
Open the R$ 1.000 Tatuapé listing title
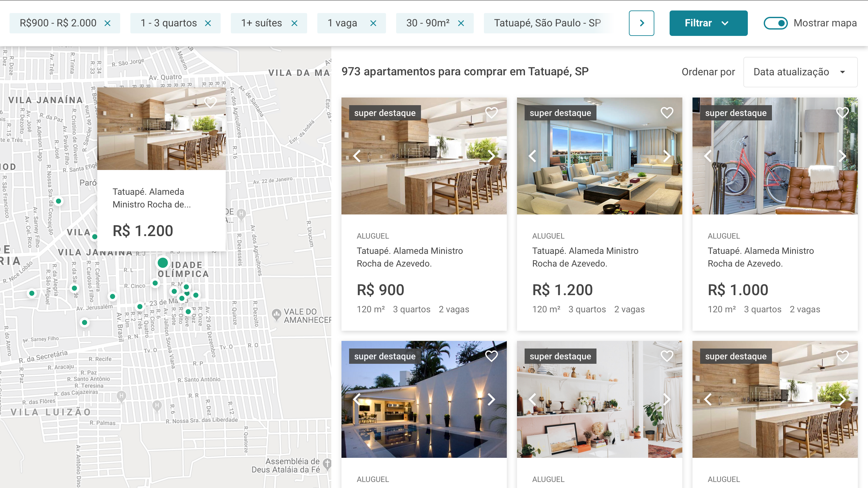[761, 257]
